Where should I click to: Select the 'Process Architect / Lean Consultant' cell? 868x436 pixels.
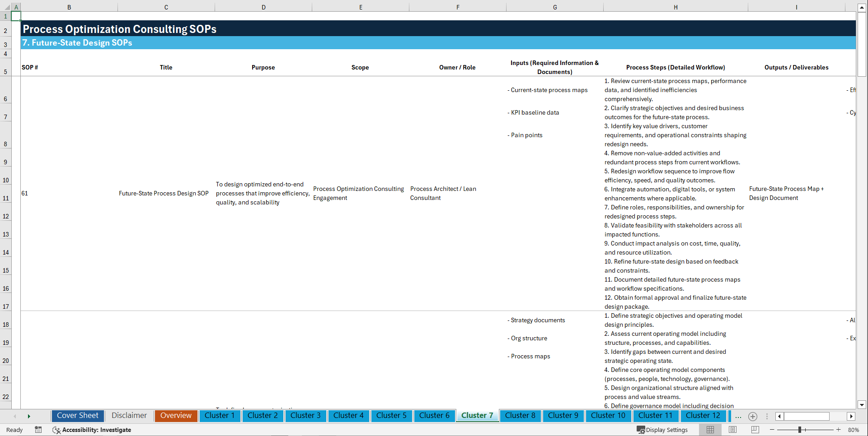pos(458,194)
